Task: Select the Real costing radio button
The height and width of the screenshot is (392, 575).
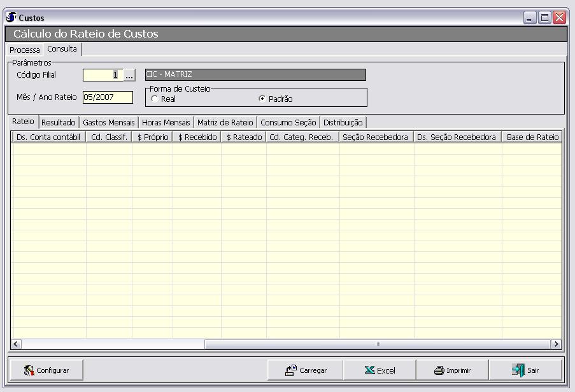Action: tap(154, 99)
